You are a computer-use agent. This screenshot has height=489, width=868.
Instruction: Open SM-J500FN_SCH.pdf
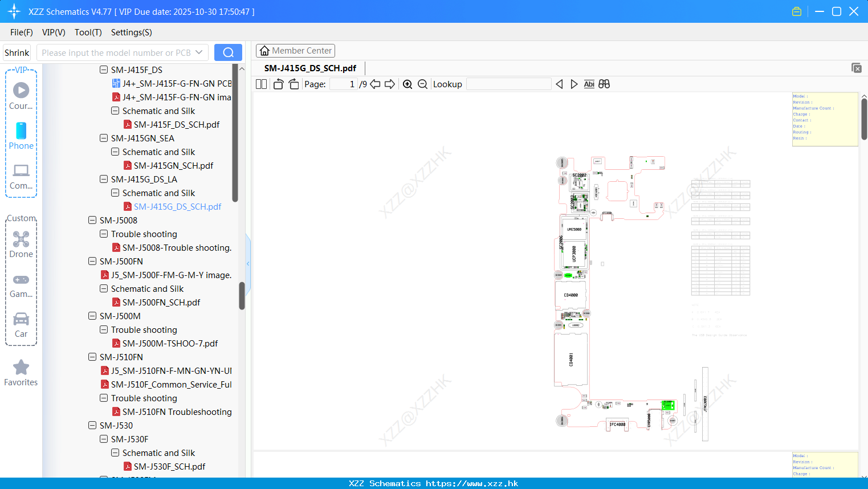(x=156, y=302)
